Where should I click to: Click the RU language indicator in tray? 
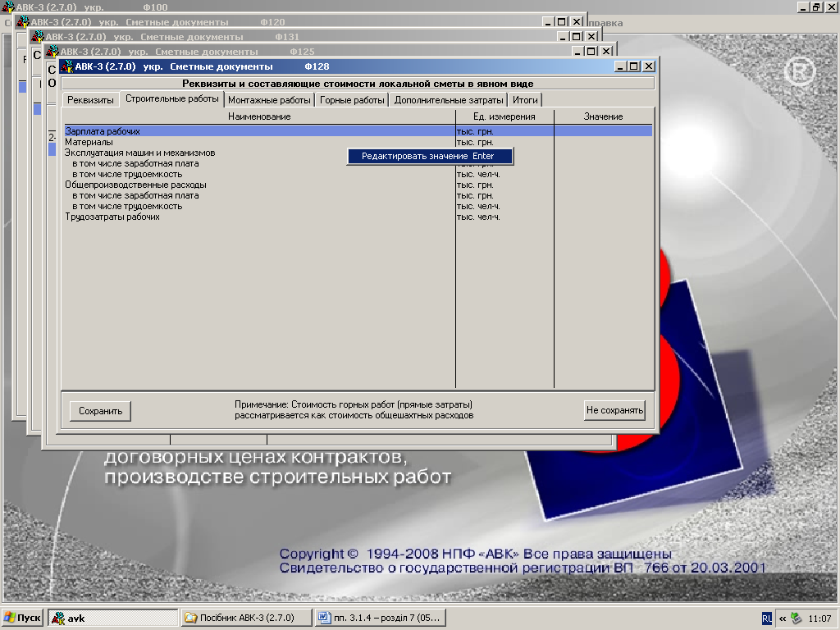[x=767, y=619]
